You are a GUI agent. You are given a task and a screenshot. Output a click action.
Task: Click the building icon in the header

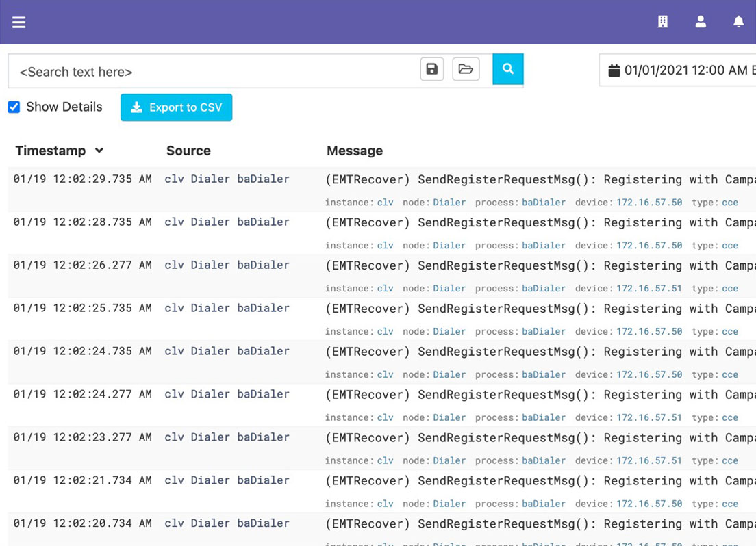(662, 21)
